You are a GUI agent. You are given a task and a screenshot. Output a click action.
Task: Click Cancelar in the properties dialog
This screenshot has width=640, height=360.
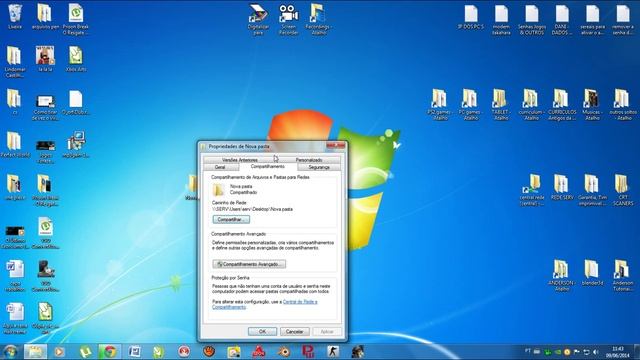294,331
